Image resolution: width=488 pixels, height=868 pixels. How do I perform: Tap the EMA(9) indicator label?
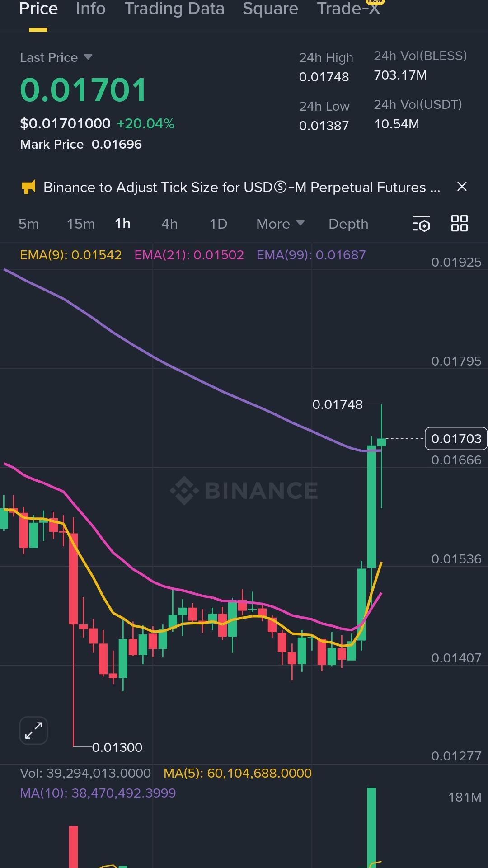point(71,255)
